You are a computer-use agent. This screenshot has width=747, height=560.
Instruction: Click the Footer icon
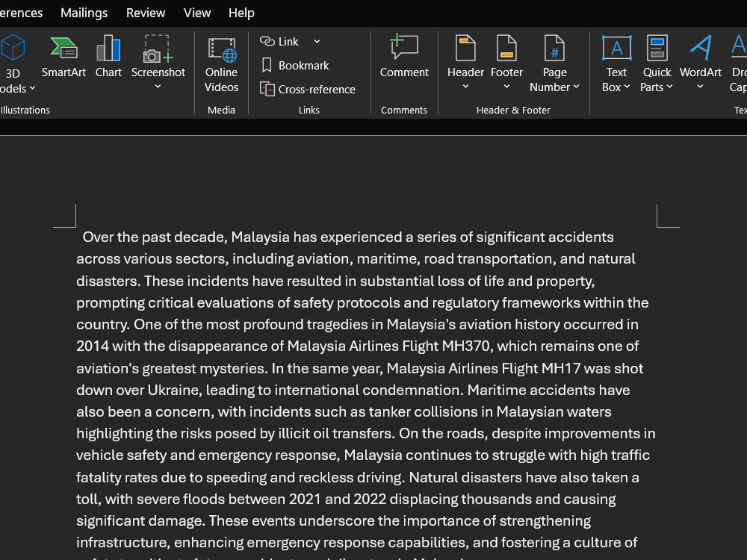coord(506,48)
